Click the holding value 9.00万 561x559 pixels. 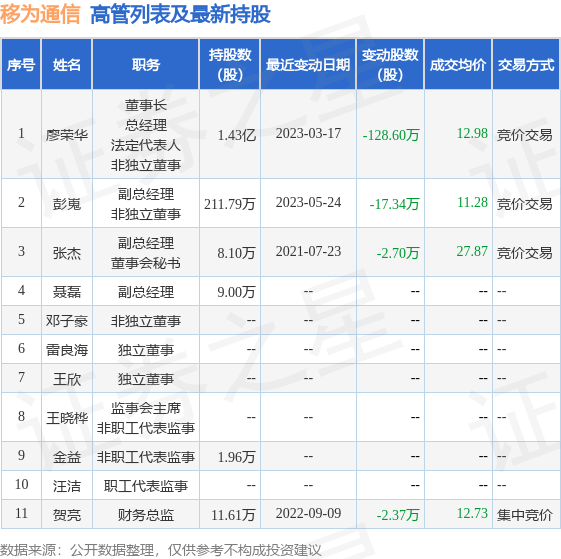coord(236,292)
